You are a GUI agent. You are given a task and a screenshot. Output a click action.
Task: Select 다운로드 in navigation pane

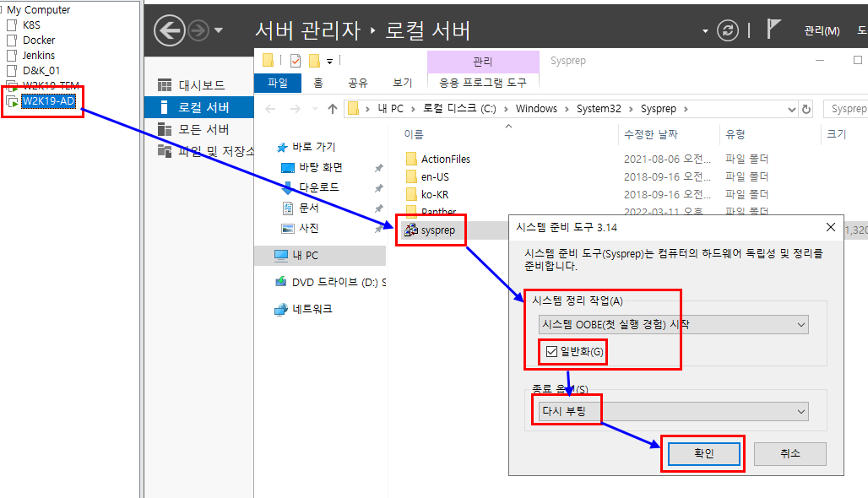[318, 187]
